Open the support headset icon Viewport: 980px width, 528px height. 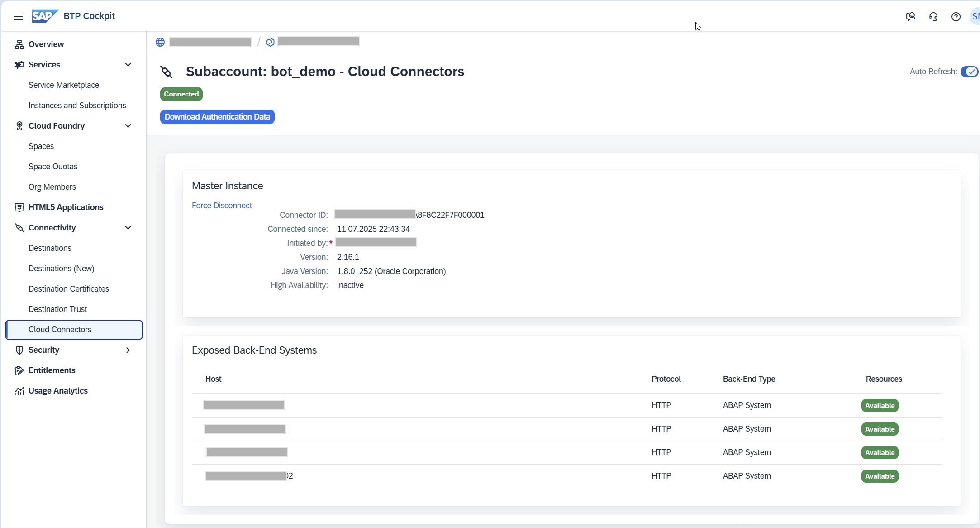click(x=933, y=17)
